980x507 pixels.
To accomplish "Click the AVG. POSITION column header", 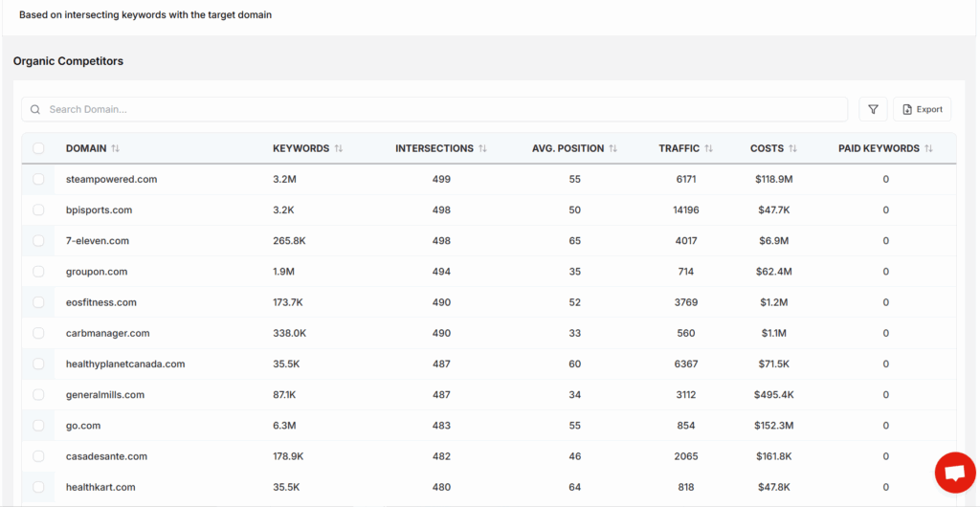I will tap(568, 148).
